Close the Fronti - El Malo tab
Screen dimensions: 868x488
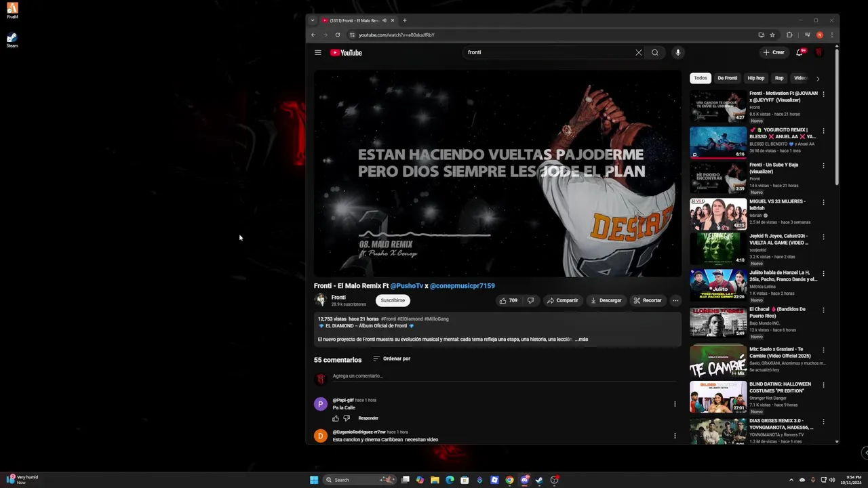pos(392,20)
